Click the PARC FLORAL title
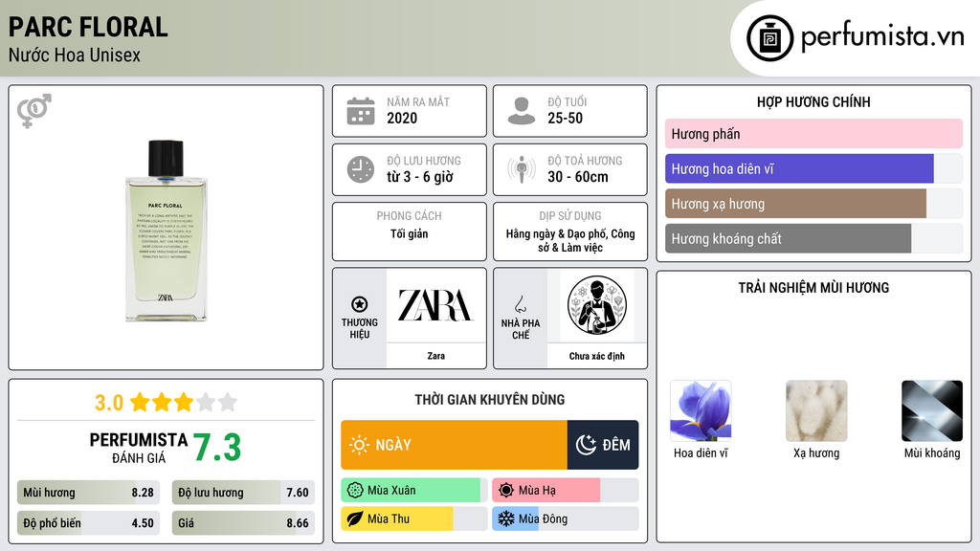Image resolution: width=980 pixels, height=551 pixels. click(x=88, y=27)
